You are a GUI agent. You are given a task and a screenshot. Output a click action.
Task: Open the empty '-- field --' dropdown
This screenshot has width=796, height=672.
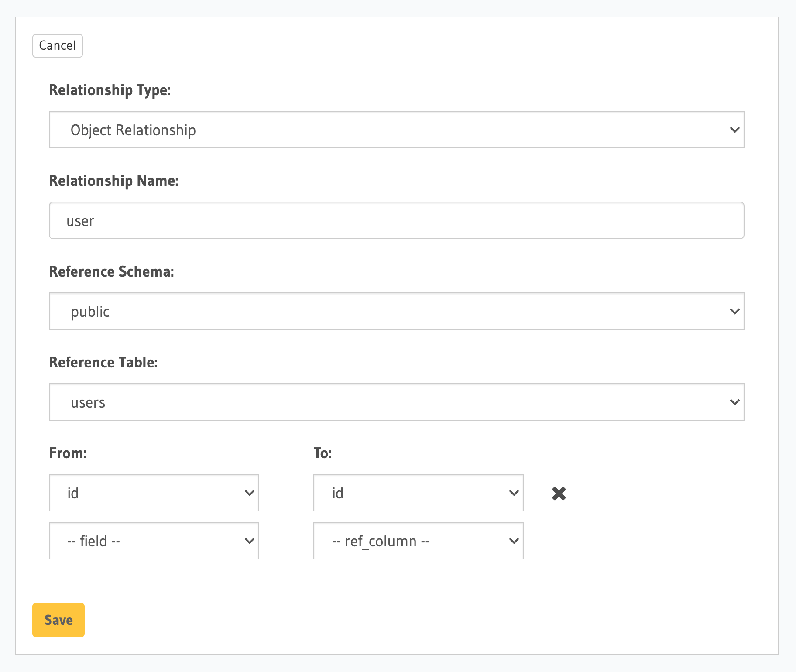154,541
